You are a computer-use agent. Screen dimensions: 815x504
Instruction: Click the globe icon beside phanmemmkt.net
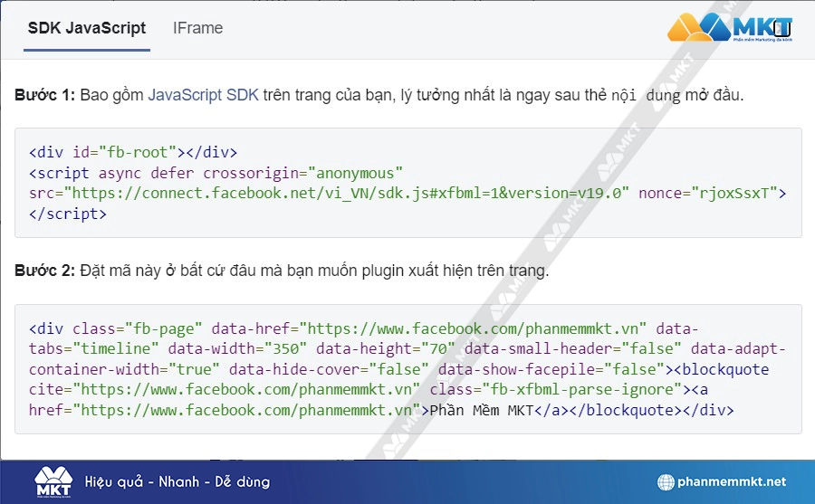tap(666, 482)
